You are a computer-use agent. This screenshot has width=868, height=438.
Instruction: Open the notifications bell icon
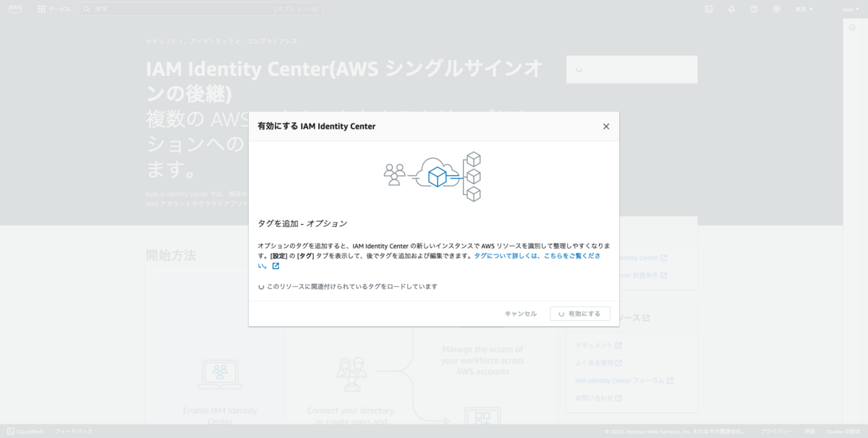[731, 9]
